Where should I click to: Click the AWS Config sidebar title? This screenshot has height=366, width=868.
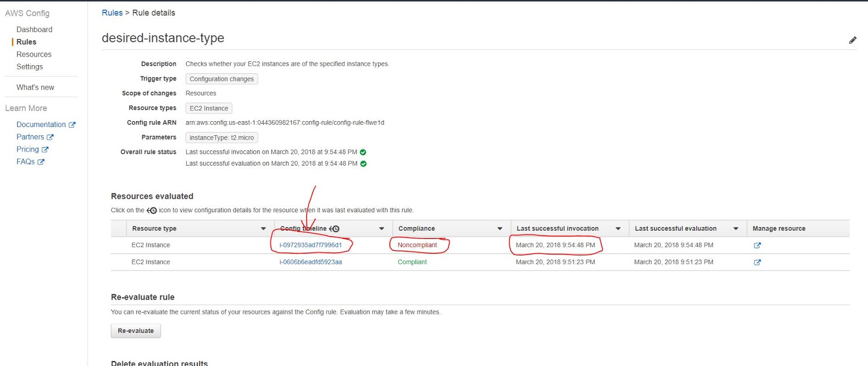[x=27, y=13]
